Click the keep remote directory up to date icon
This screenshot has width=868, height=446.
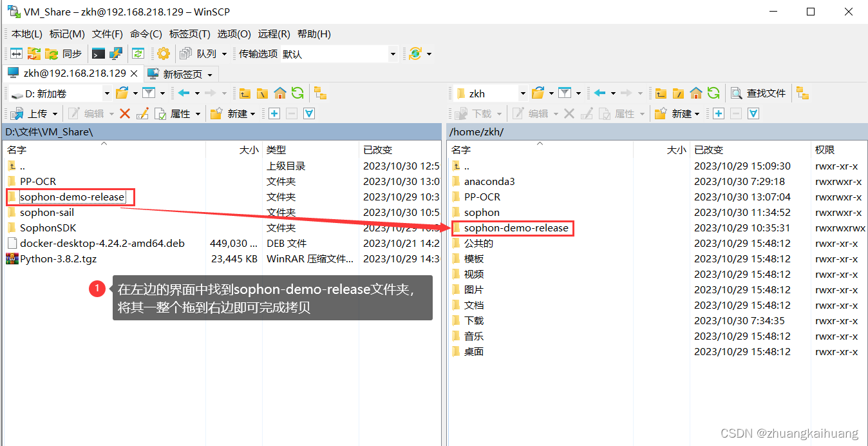(x=138, y=53)
